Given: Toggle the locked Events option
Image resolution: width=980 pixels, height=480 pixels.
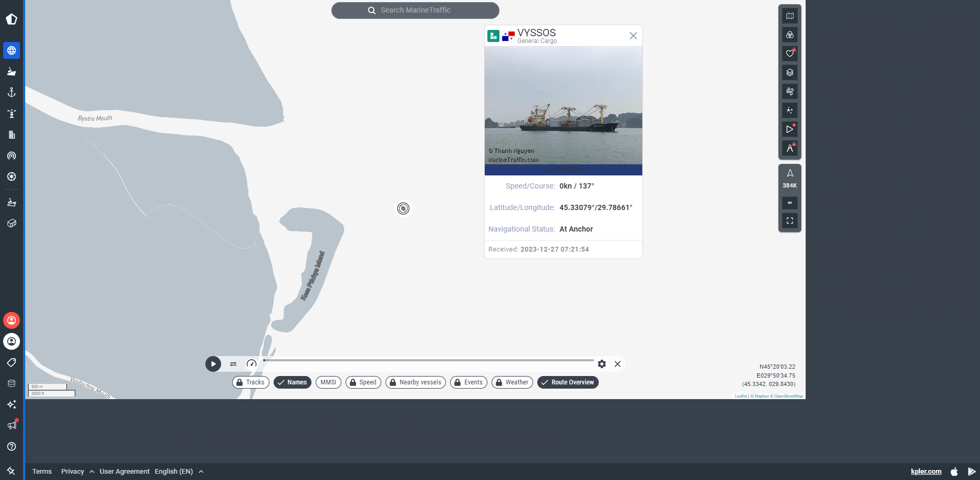Looking at the screenshot, I should pyautogui.click(x=468, y=382).
